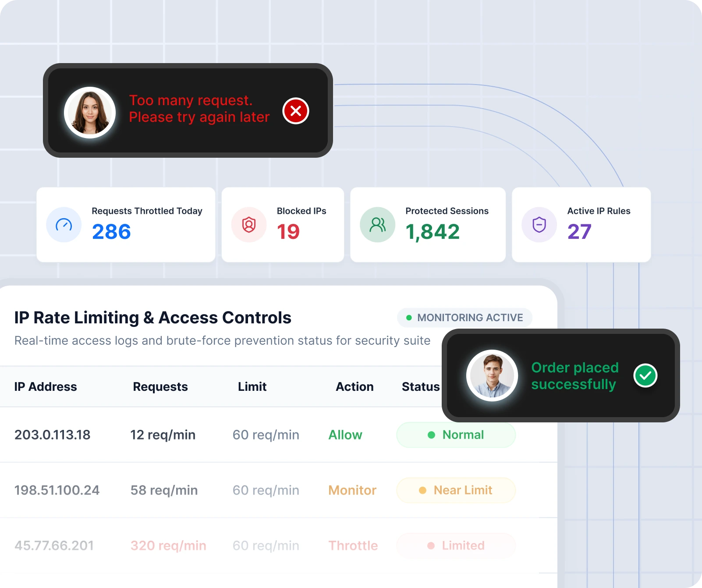Click the 19 blocked IPs count
This screenshot has height=588, width=702.
[x=288, y=232]
